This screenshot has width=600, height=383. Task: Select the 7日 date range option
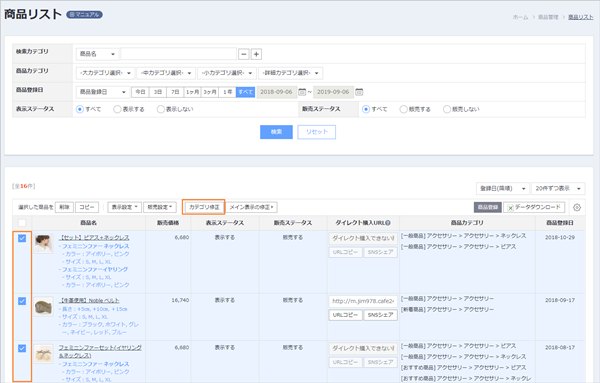pos(175,92)
